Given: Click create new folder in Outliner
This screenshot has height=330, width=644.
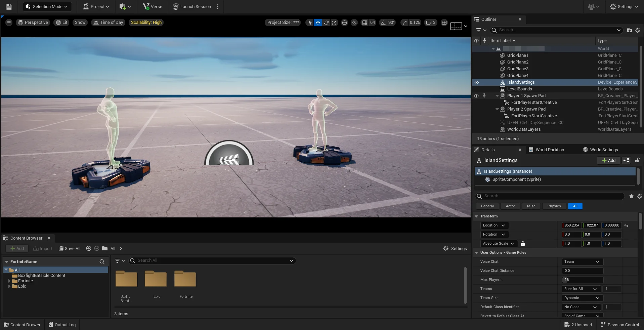Looking at the screenshot, I should [x=630, y=30].
